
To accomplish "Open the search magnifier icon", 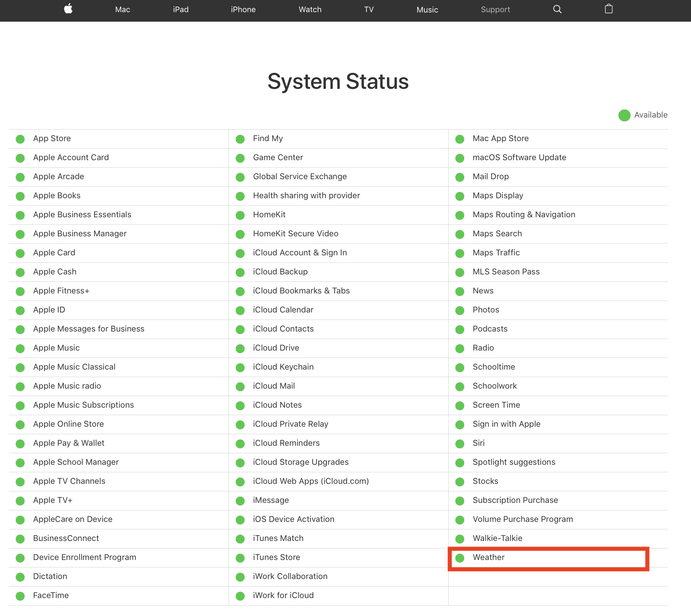I will tap(557, 9).
